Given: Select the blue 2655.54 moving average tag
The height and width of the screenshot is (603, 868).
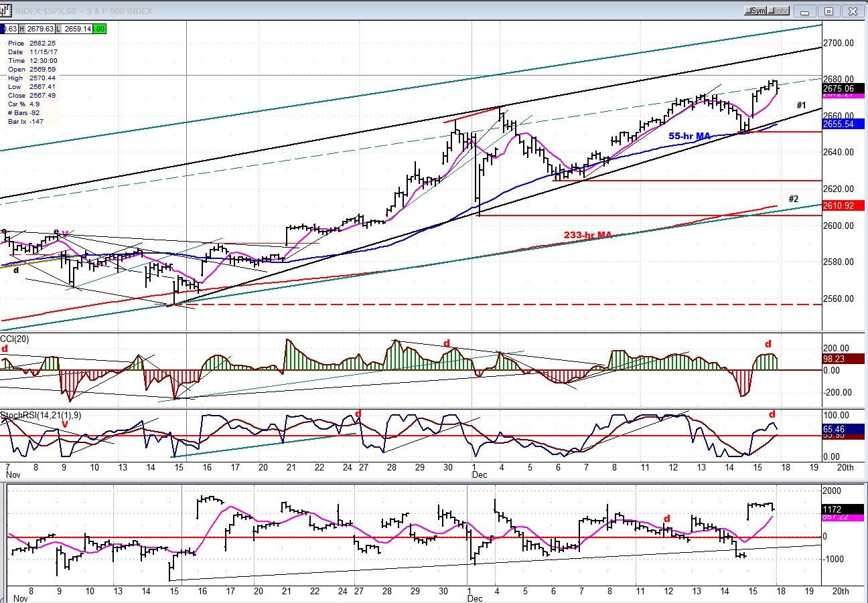Looking at the screenshot, I should 843,124.
